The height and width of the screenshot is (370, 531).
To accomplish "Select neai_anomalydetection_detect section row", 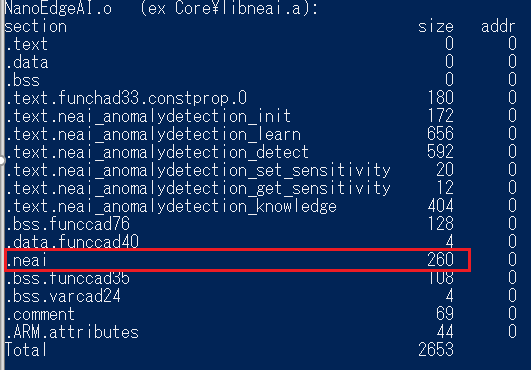I will tap(261, 152).
